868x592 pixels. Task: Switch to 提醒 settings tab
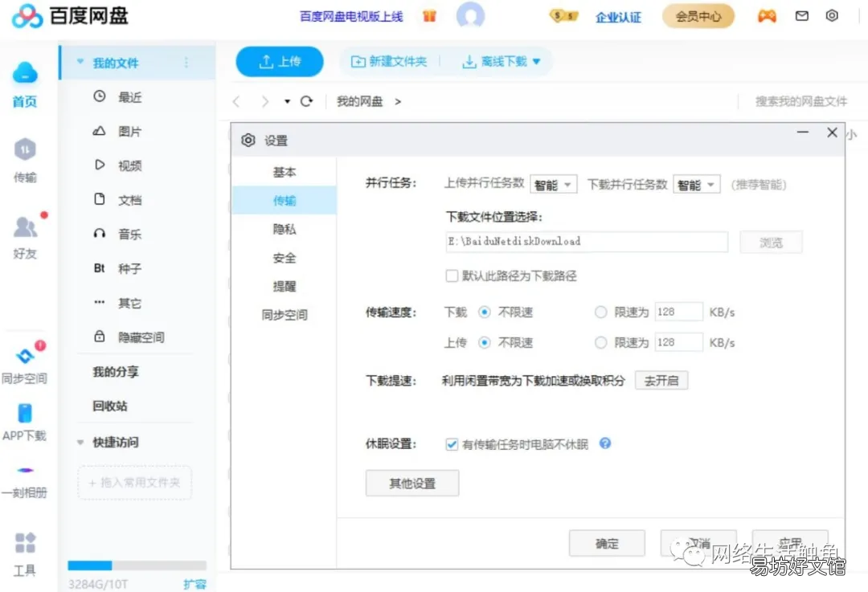(284, 286)
